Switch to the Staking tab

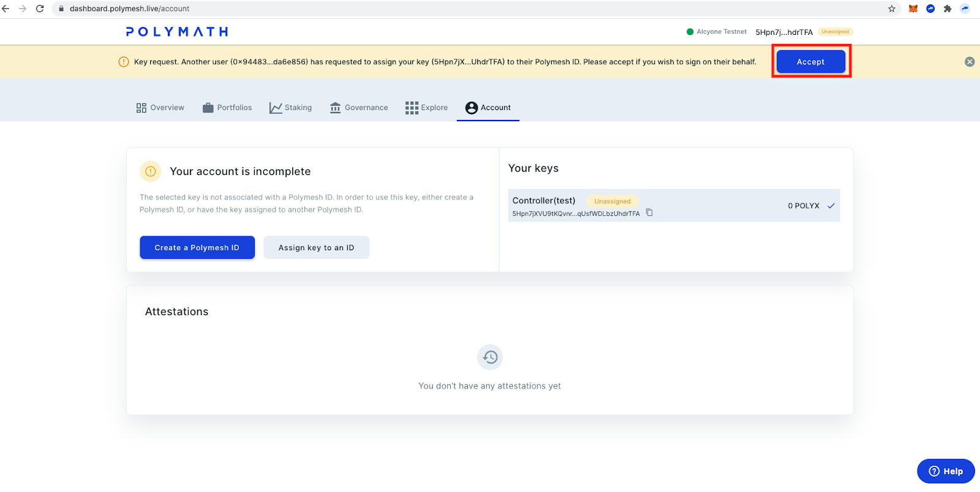coord(290,108)
